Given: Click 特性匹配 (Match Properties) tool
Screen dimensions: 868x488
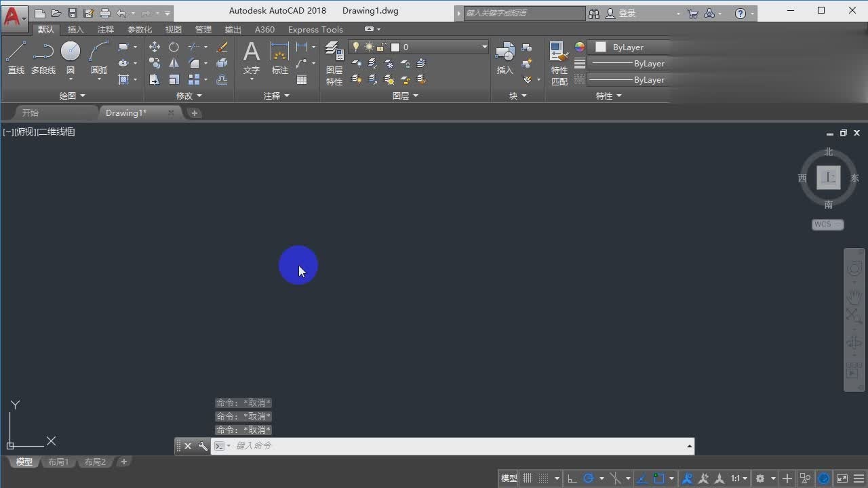Looking at the screenshot, I should 559,64.
